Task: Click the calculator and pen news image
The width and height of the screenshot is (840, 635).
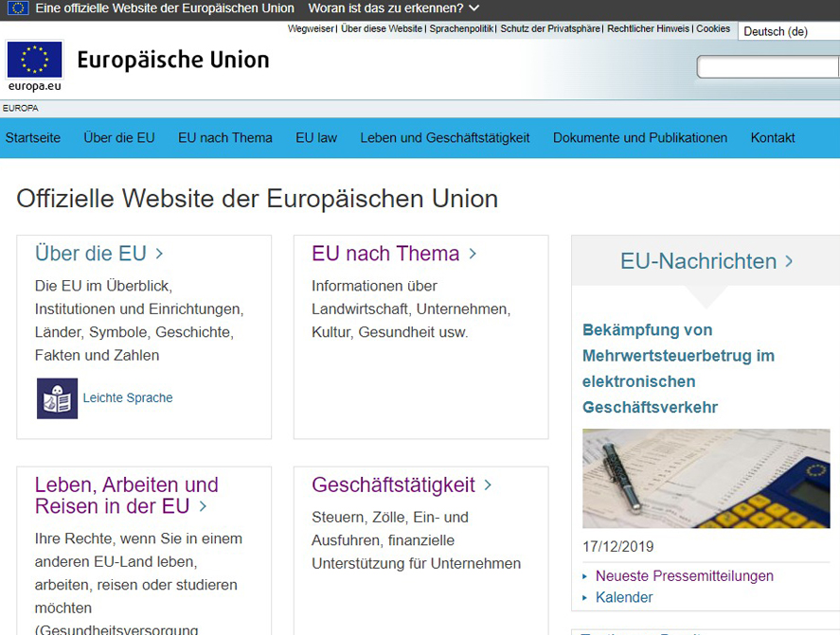Action: coord(706,478)
